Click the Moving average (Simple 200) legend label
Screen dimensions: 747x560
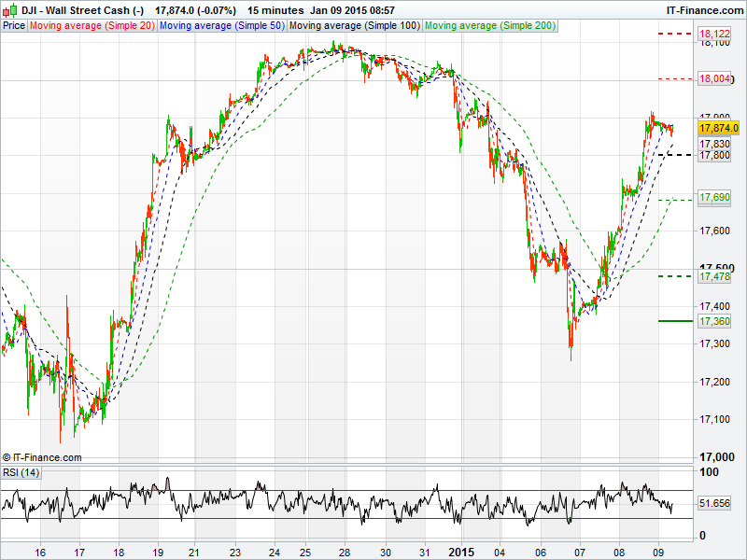coord(489,25)
